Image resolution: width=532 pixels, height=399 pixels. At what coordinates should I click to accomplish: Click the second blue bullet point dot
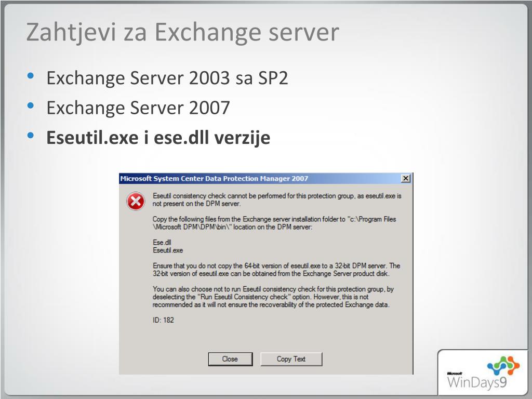point(31,105)
